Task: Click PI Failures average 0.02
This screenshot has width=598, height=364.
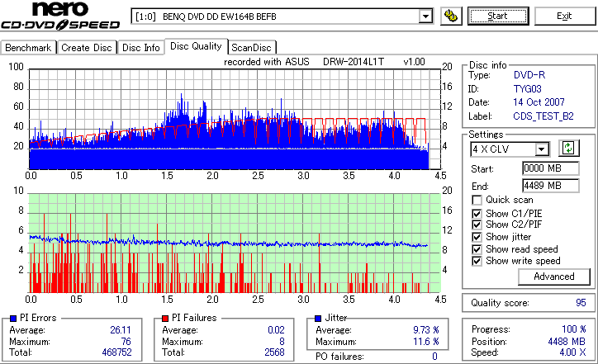Action: (276, 330)
